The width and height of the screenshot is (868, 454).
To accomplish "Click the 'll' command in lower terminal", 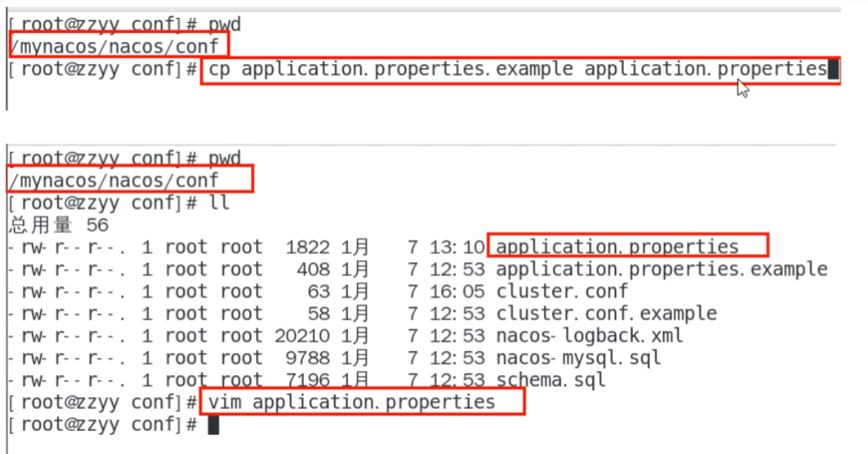I will point(219,202).
